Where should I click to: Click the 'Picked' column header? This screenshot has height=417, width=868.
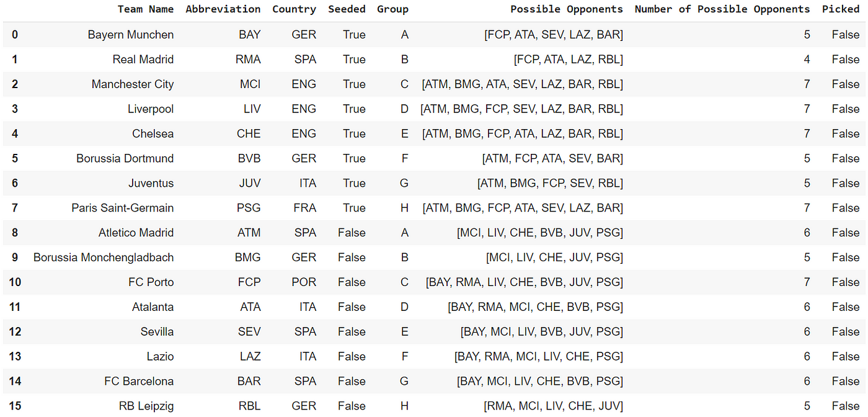[841, 9]
